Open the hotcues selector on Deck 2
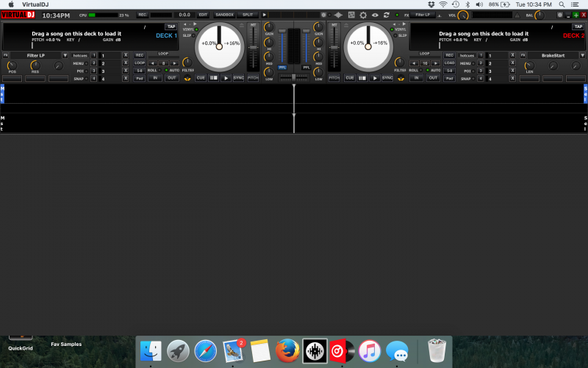588x368 pixels. click(467, 55)
